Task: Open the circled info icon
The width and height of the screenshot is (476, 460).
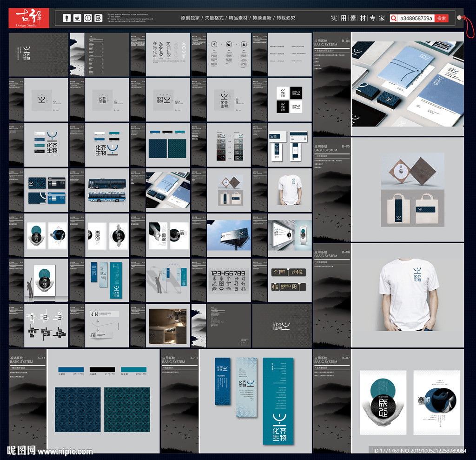Action: (x=88, y=18)
